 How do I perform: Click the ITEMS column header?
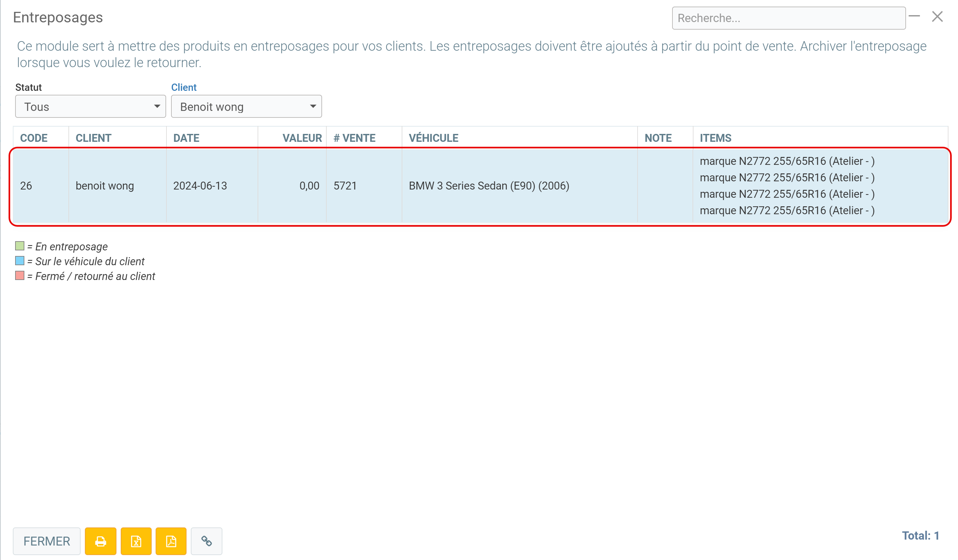[x=716, y=138]
